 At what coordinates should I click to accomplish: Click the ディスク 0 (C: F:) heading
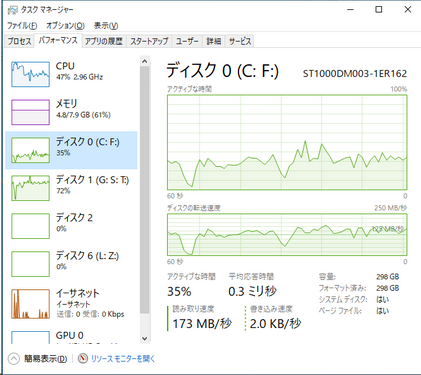(x=222, y=70)
